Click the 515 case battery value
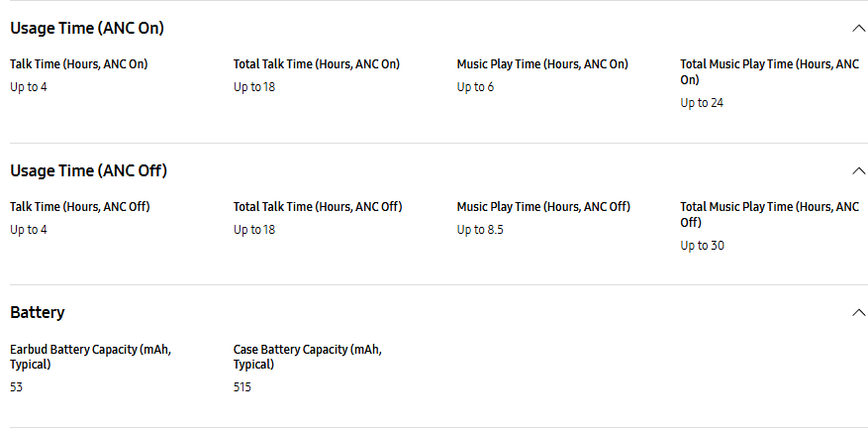This screenshot has height=428, width=868. tap(242, 387)
